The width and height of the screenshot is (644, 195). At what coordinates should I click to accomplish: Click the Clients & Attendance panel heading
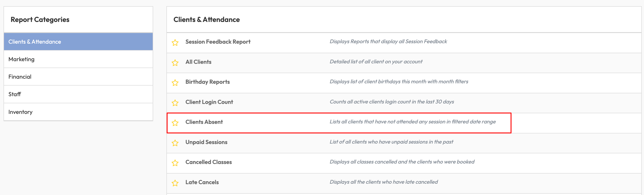(207, 19)
